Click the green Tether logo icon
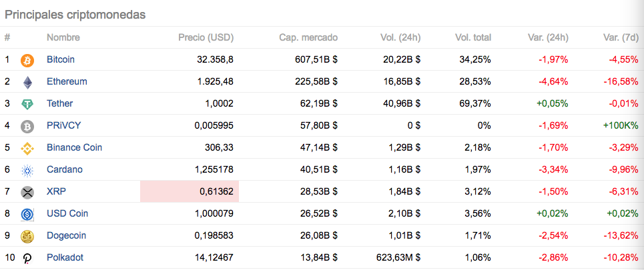 27,104
